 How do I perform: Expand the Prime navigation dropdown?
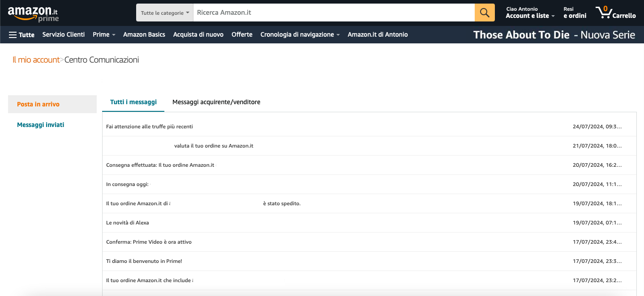pos(104,34)
